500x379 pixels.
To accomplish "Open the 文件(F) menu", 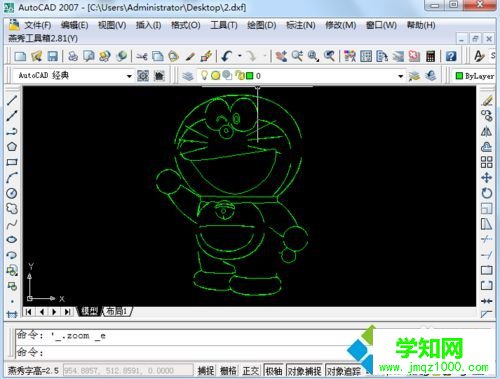I will [38, 25].
